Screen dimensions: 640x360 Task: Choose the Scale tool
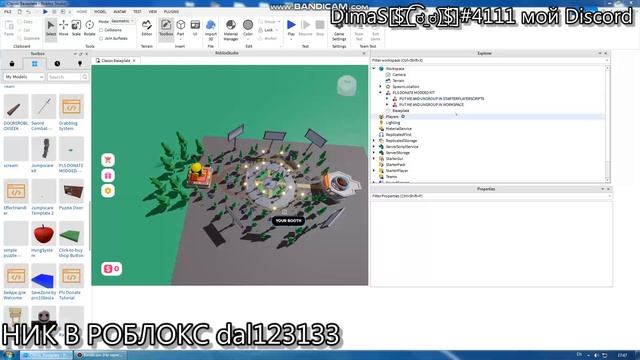(x=76, y=28)
